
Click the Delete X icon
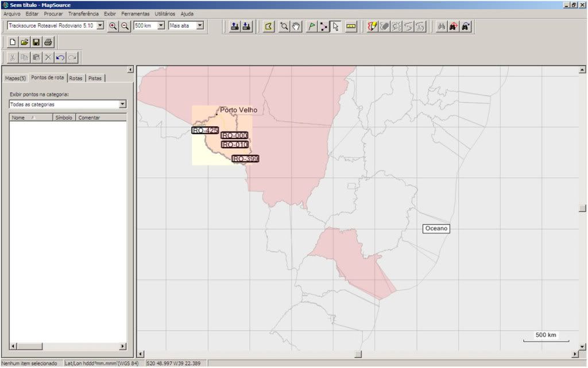pyautogui.click(x=48, y=58)
